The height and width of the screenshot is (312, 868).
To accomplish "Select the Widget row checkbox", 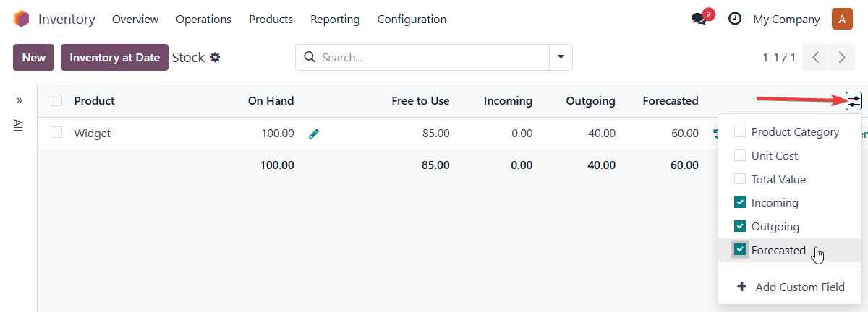I will (x=56, y=132).
